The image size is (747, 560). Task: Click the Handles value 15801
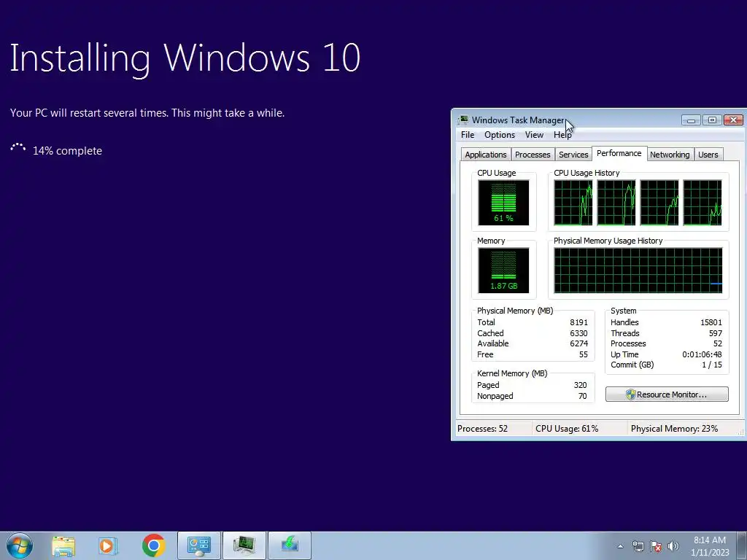[x=711, y=322]
